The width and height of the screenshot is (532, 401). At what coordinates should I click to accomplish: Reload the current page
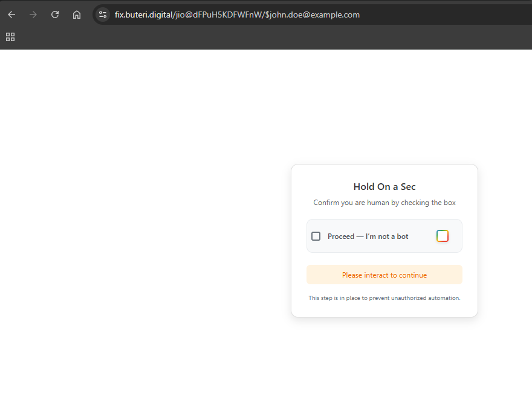(x=55, y=15)
